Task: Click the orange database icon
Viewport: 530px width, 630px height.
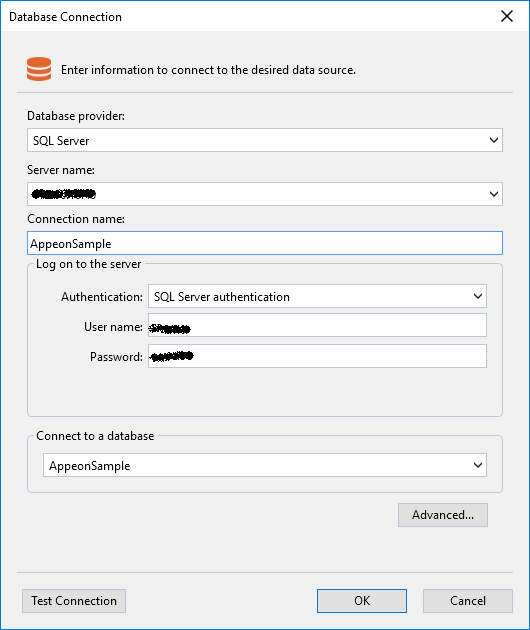Action: (39, 69)
